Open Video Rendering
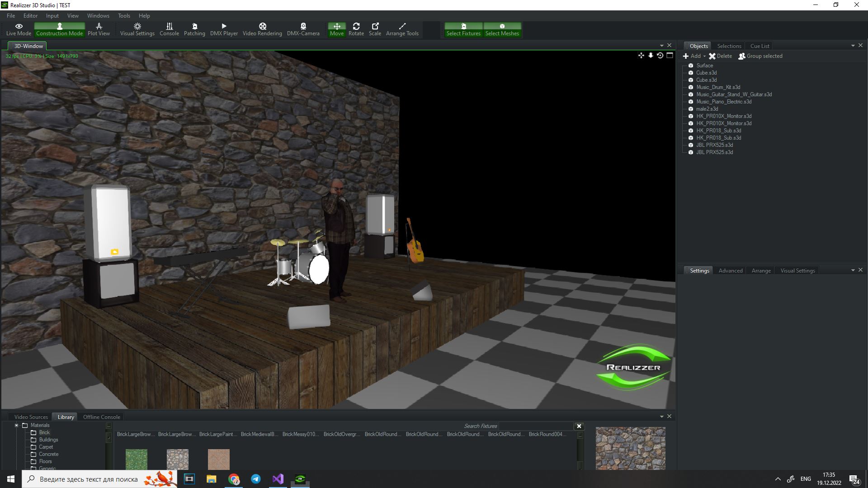This screenshot has width=868, height=488. coord(262,29)
